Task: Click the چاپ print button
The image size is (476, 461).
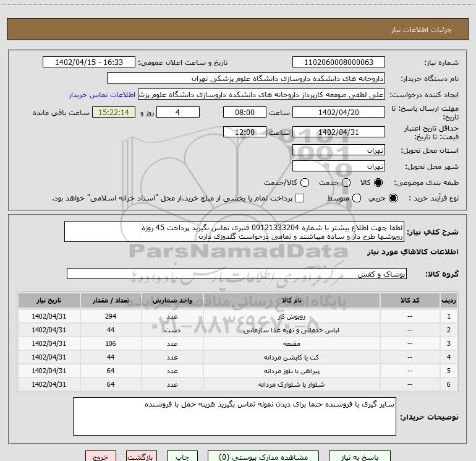Action: [182, 456]
